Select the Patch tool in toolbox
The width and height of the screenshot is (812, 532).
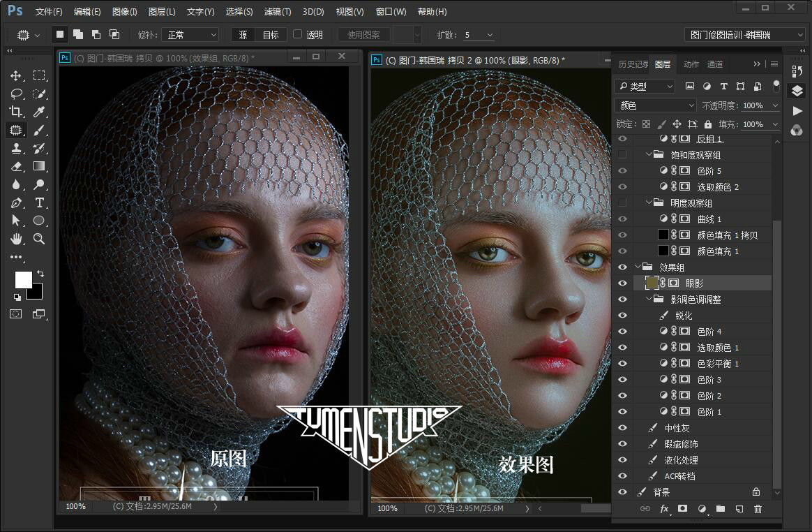tap(16, 130)
